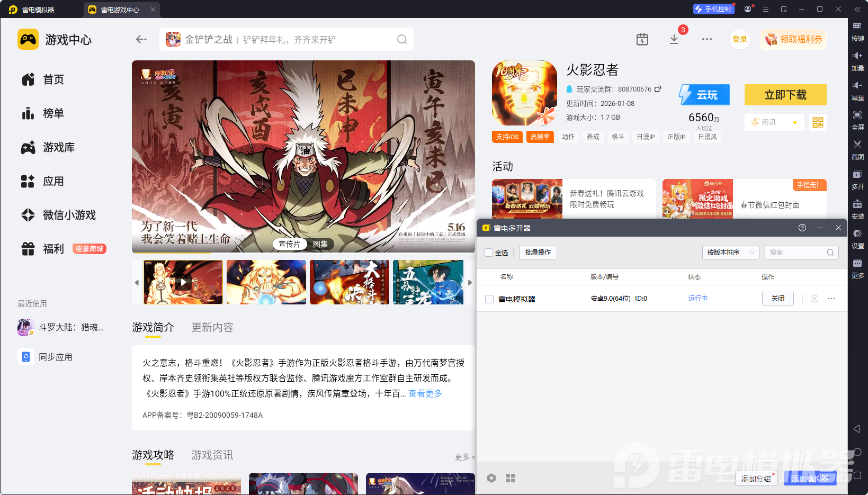Click the 立即下载 button
868x495 pixels.
(x=785, y=95)
